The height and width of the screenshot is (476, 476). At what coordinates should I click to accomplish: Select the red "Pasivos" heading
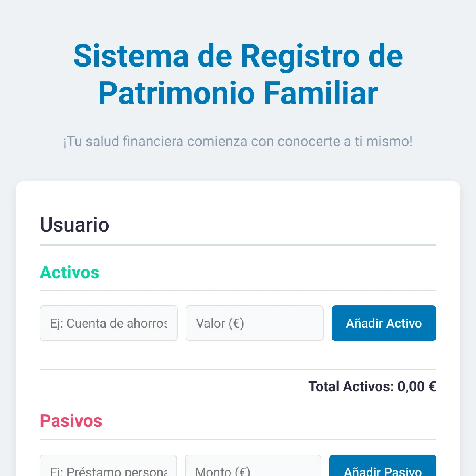71,421
